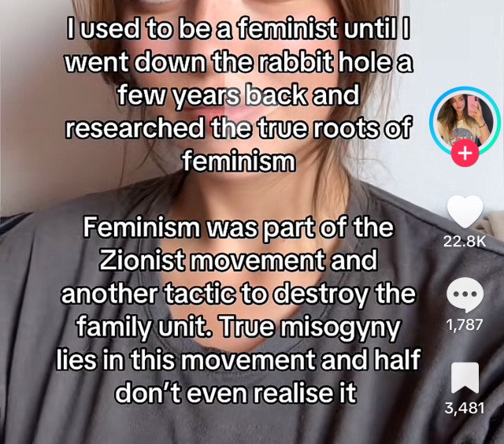Click the 1,787 comments count
The image size is (504, 444).
[465, 325]
